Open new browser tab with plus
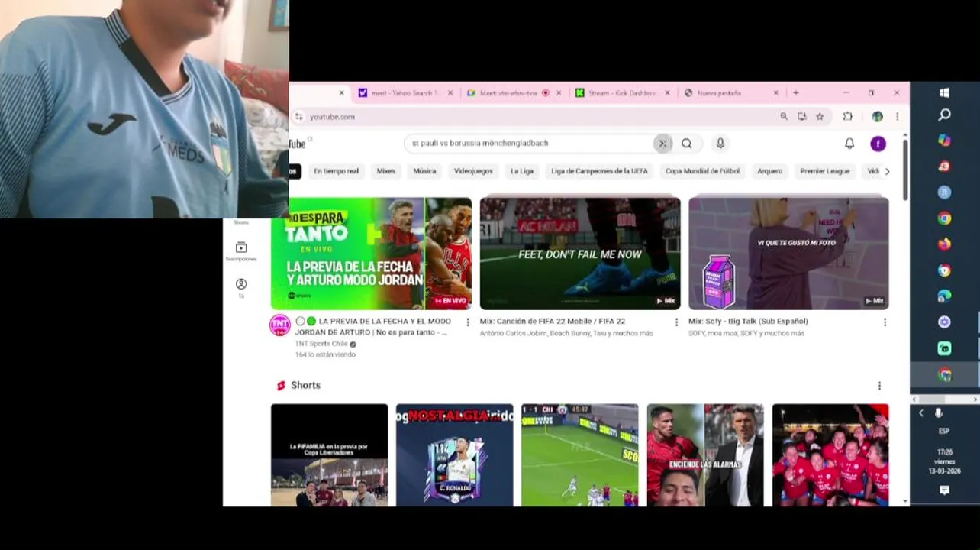 point(795,93)
